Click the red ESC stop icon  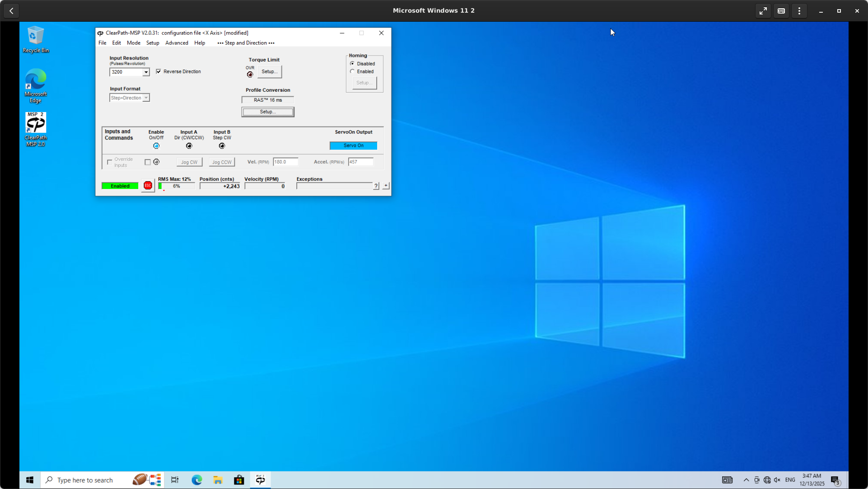pyautogui.click(x=148, y=186)
